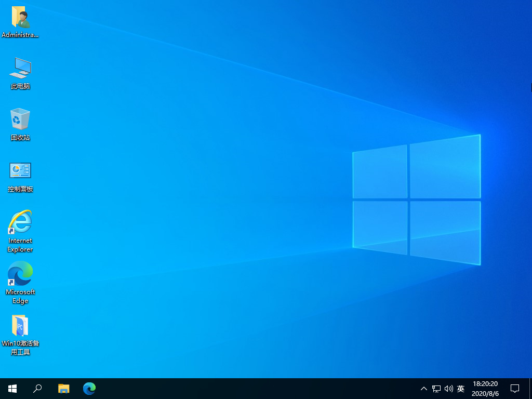The image size is (532, 399).
Task: Click the Show desktop strip at taskbar end
Action: pos(530,389)
